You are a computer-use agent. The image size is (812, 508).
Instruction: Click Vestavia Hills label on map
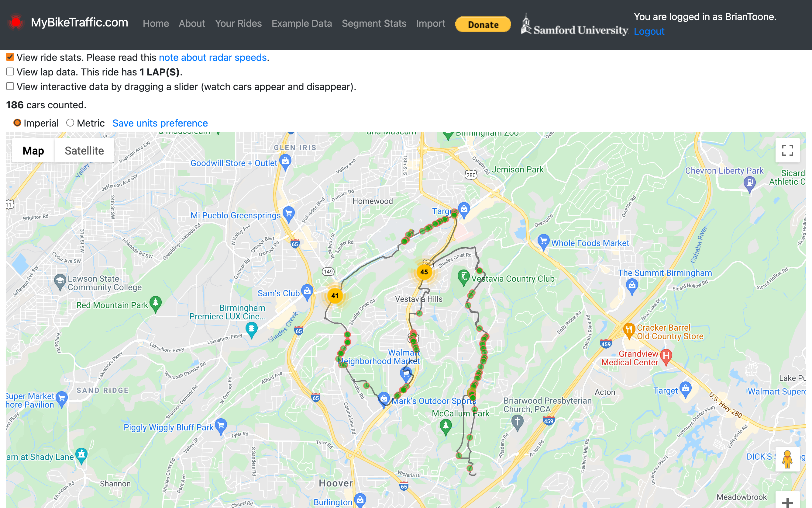(x=419, y=299)
